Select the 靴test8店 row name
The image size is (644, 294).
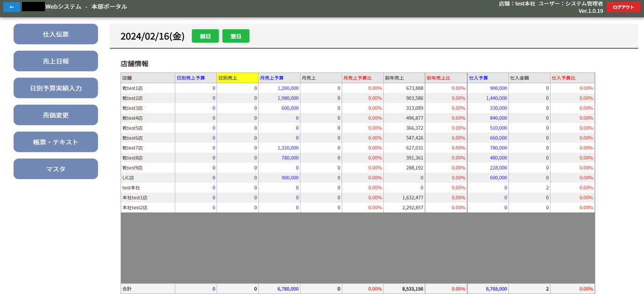point(133,158)
